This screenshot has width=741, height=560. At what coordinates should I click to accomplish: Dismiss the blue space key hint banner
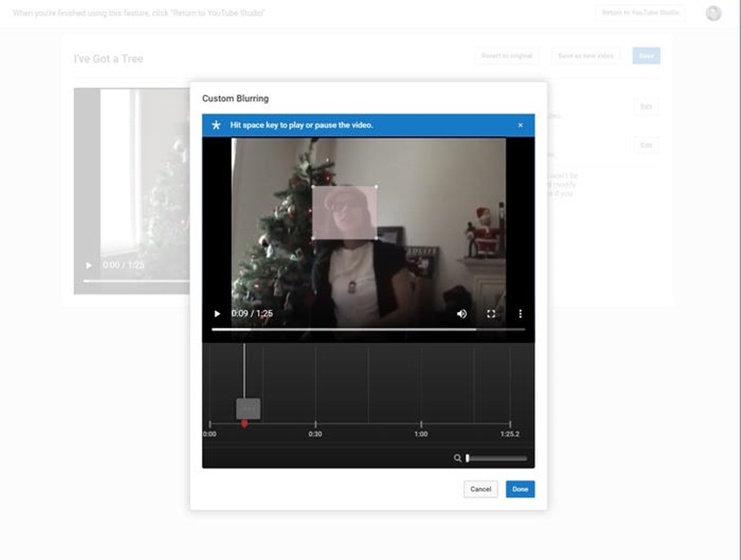(x=520, y=125)
